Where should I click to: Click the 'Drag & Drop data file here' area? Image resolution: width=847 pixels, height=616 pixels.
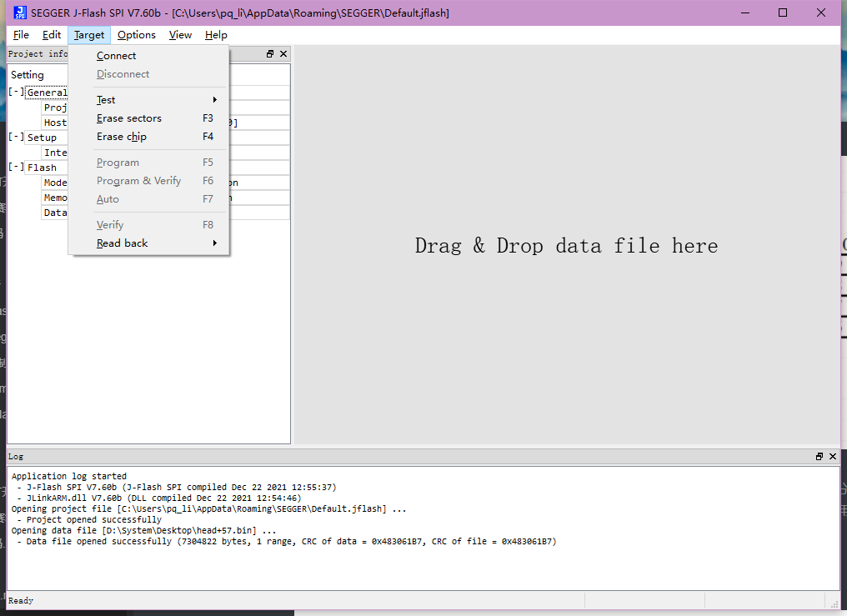pos(567,246)
